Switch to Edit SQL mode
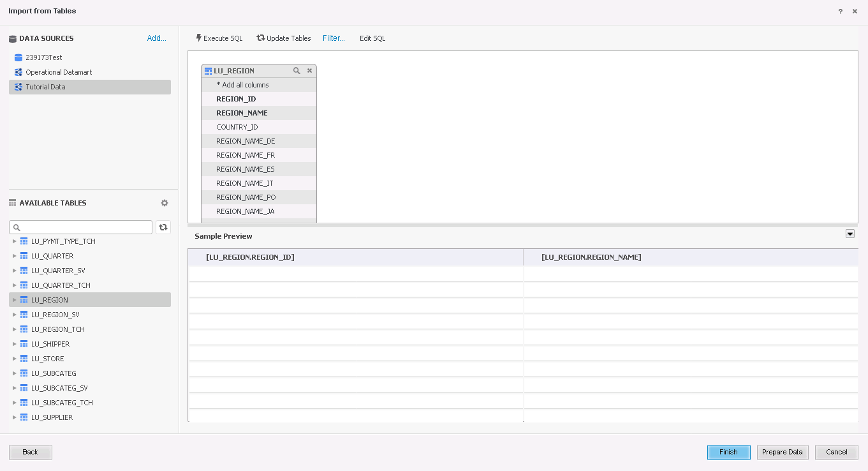Screen dimensions: 868x471 (372, 38)
